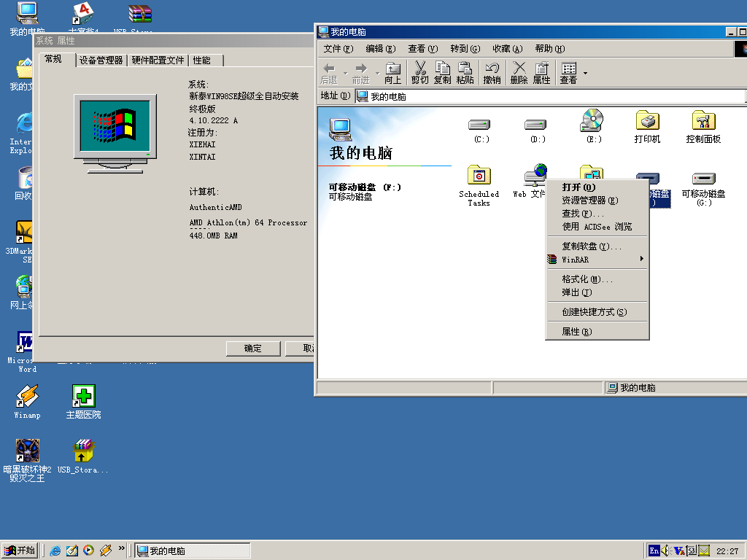The height and width of the screenshot is (560, 747).
Task: Open Diablo 2 (暗黑破坏神2) desktop shortcut
Action: click(27, 461)
